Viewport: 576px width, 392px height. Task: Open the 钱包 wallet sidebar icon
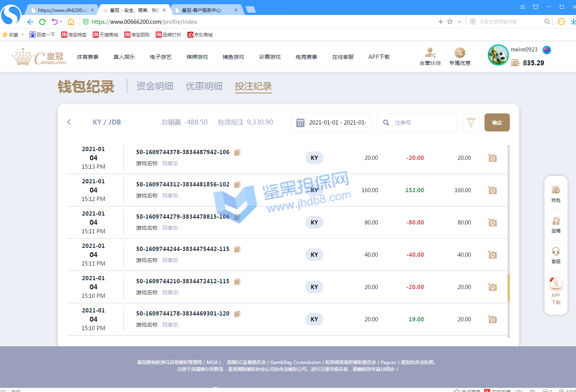[556, 194]
